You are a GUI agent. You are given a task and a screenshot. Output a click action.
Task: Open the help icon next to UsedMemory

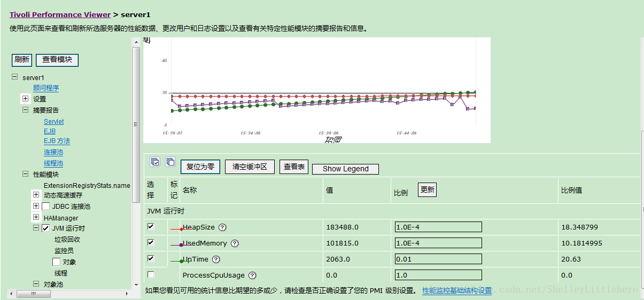235,243
